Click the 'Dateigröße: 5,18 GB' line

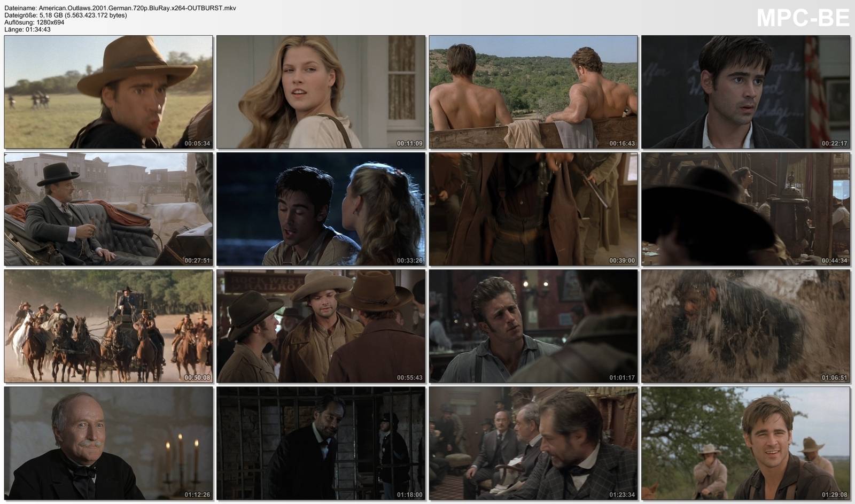point(66,15)
